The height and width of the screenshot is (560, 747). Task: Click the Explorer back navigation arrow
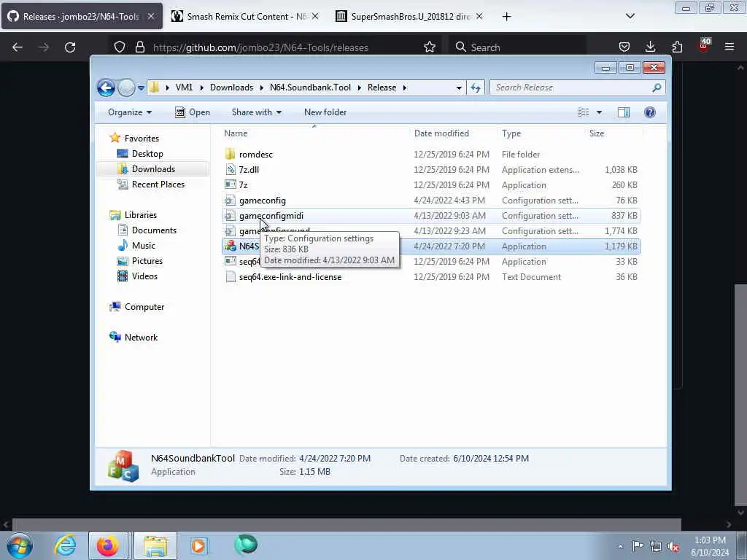pyautogui.click(x=106, y=87)
